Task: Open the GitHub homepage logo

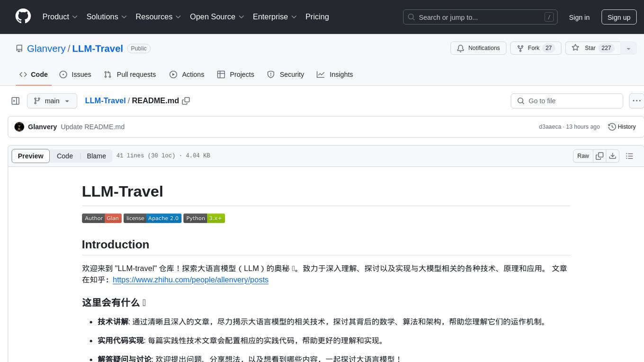Action: point(23,17)
